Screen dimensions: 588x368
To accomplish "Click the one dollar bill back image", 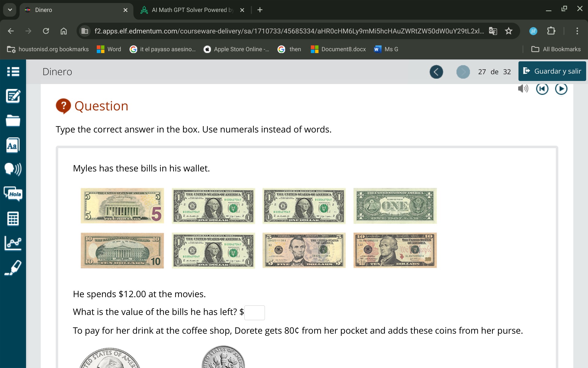I will (395, 206).
